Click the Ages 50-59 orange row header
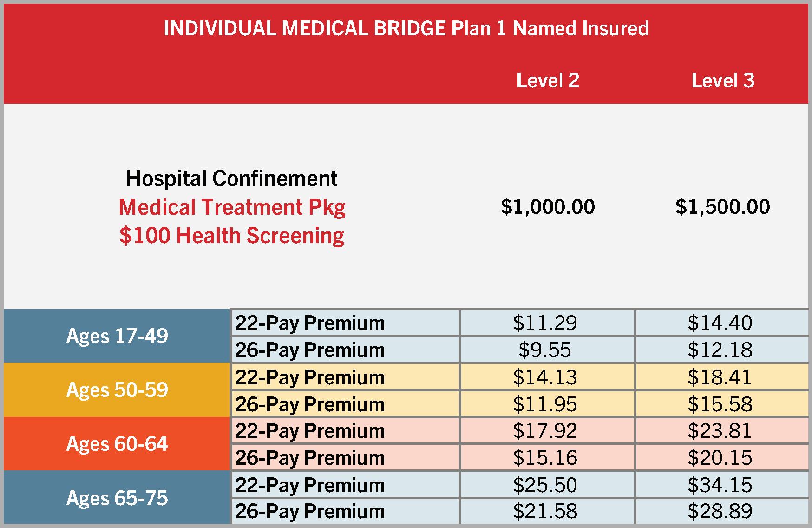 (x=117, y=389)
